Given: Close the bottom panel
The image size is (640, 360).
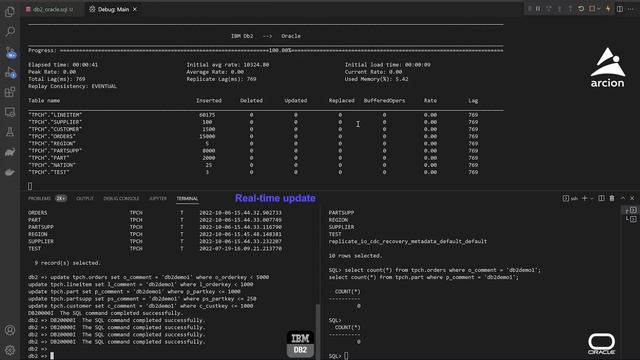Looking at the screenshot, I should coord(632,198).
